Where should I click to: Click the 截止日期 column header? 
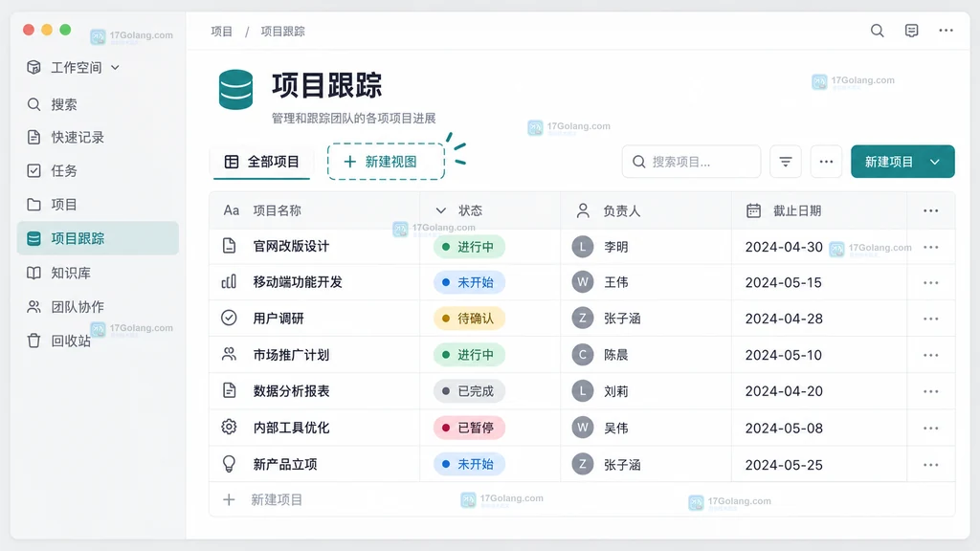coord(797,211)
